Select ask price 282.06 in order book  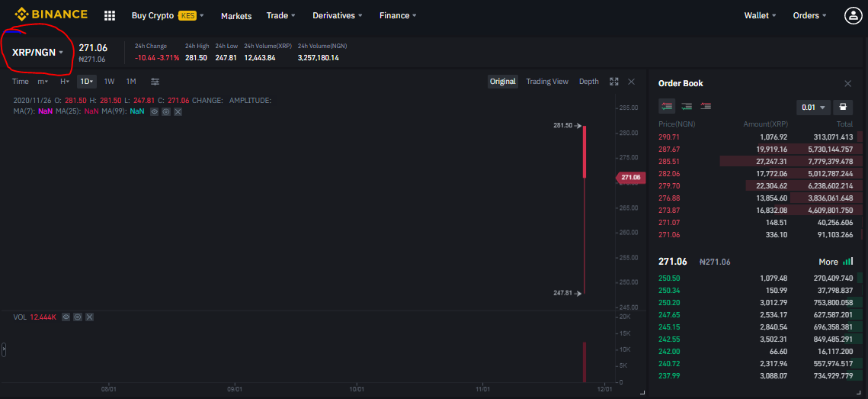(669, 173)
